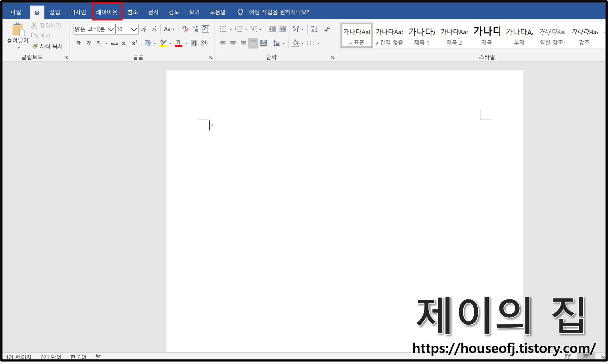Toggle subscript formatting
This screenshot has width=608, height=364.
(x=124, y=44)
